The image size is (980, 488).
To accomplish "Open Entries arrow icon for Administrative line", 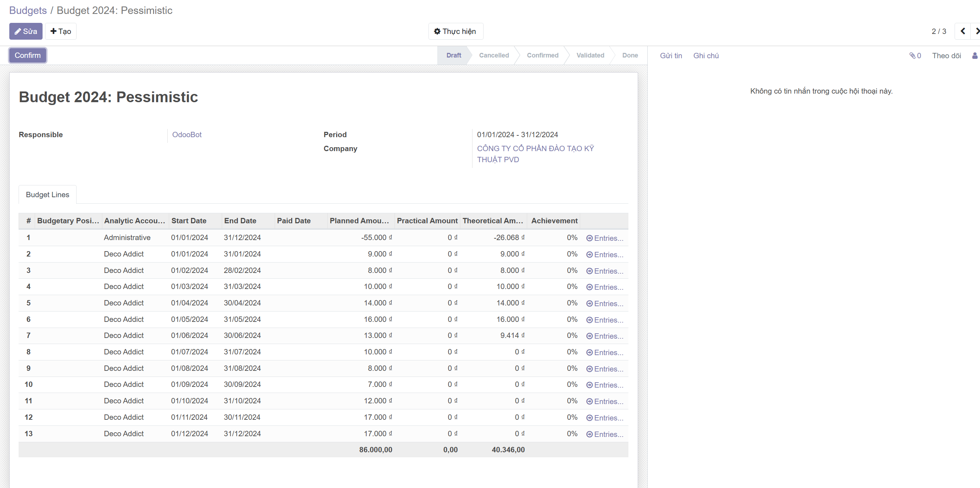I will pyautogui.click(x=589, y=238).
